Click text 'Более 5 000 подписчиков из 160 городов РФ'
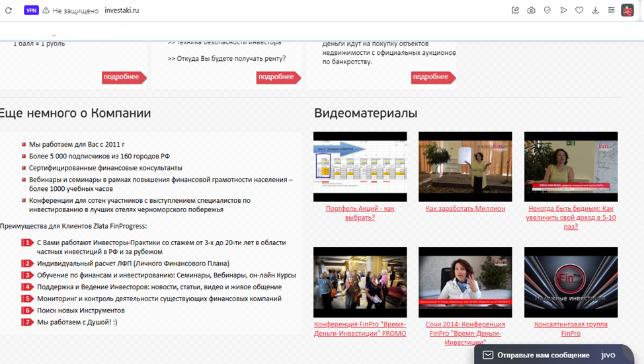The height and width of the screenshot is (364, 644). [x=99, y=157]
